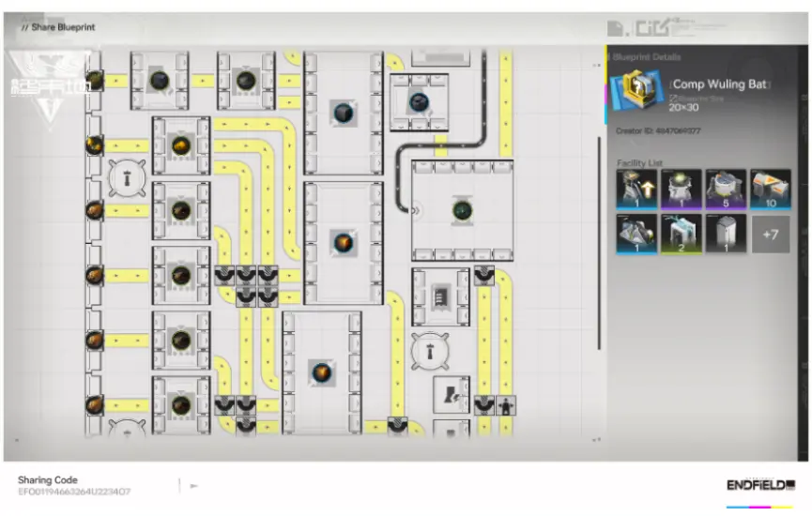Select the facility icon with count 5

point(726,190)
